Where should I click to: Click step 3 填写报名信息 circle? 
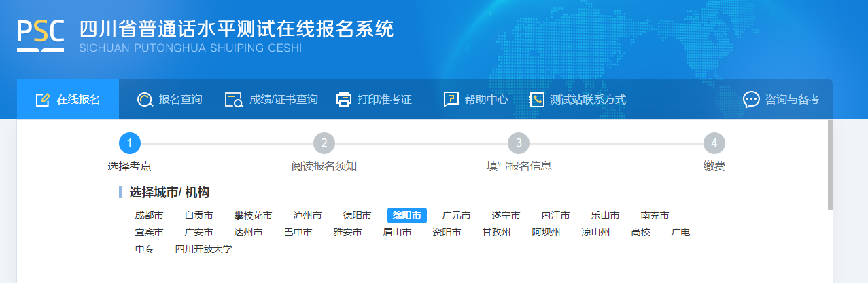coord(519,143)
